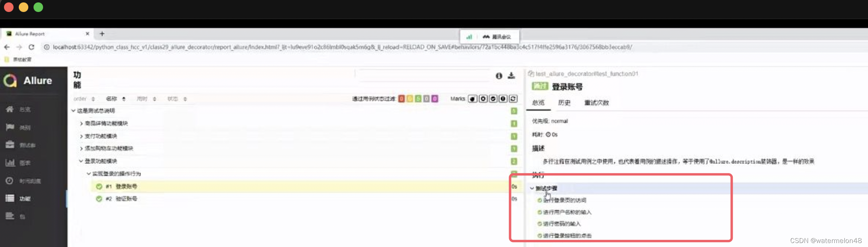Click the info icon above the test tree
Screen dimensions: 868x247
point(499,76)
